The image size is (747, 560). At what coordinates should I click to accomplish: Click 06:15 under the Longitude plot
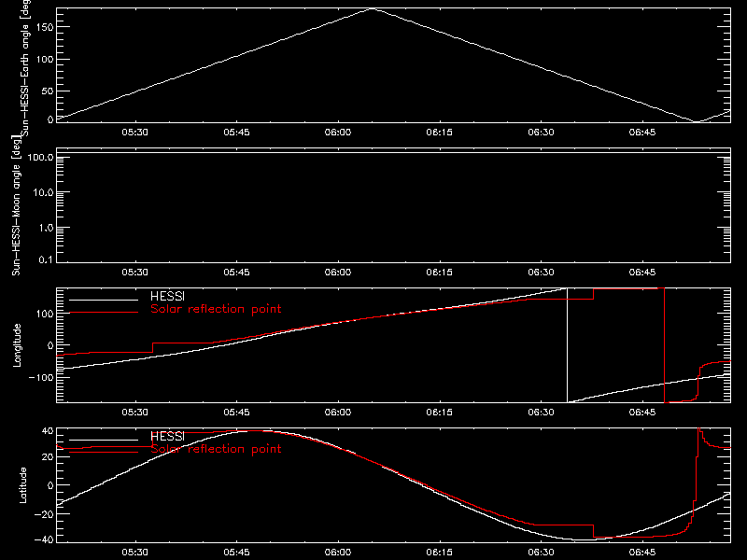[x=439, y=412]
